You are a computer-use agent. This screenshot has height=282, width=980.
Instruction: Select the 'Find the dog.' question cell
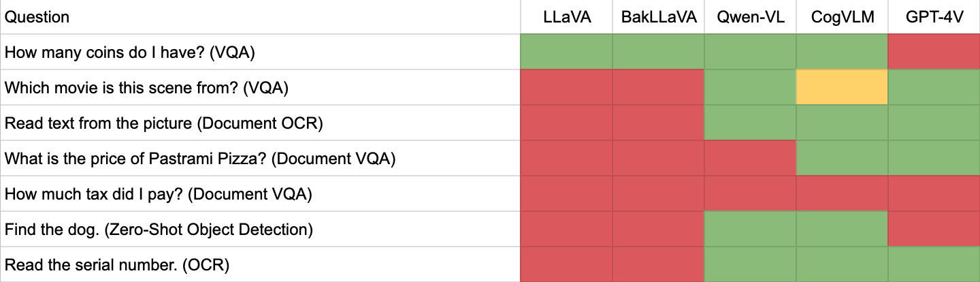point(261,229)
